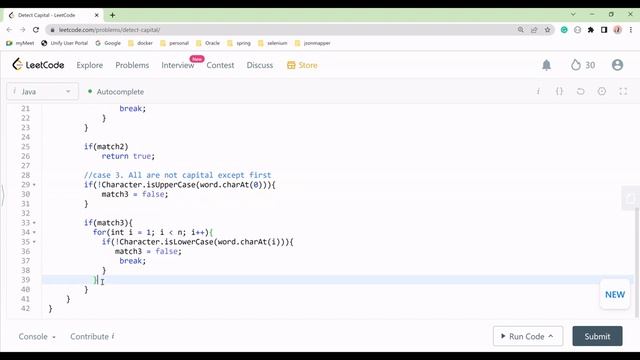Go to the Contest page
The width and height of the screenshot is (640, 360).
220,65
